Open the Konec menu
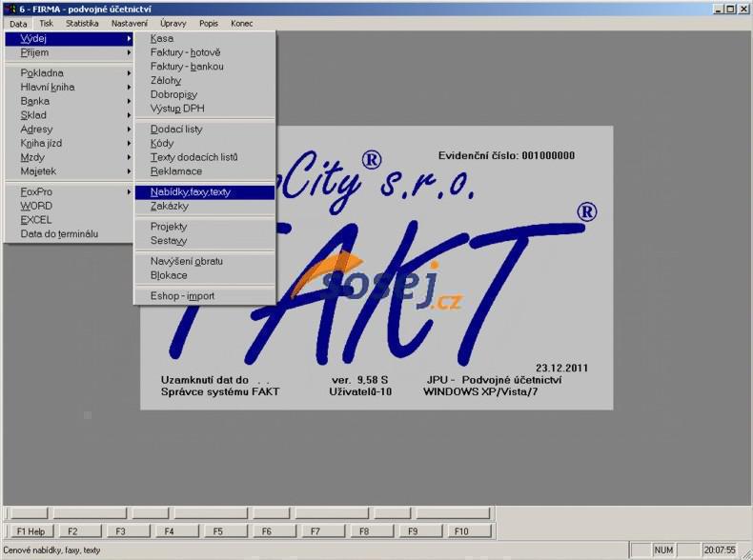The image size is (753, 560). pos(241,24)
